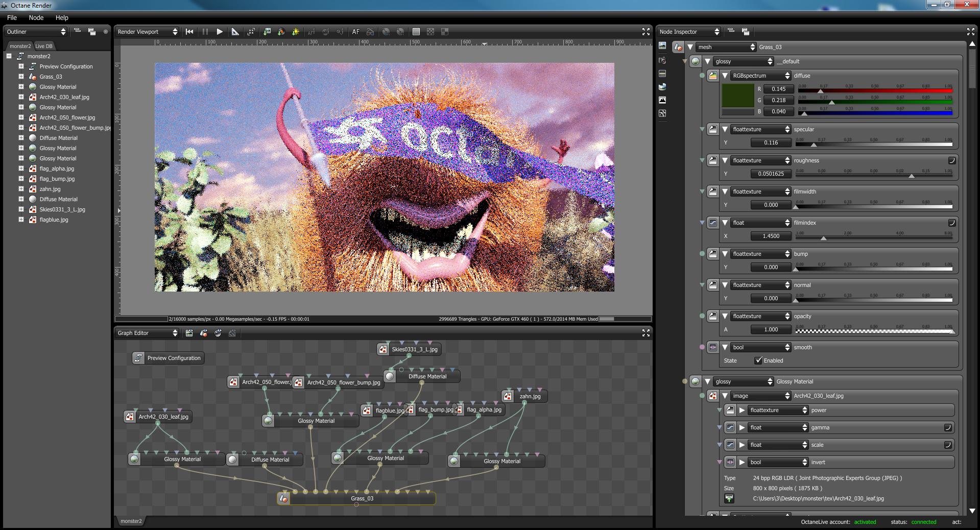The width and height of the screenshot is (980, 530).
Task: Select the zahn.jpg node in the graph
Action: coord(525,396)
